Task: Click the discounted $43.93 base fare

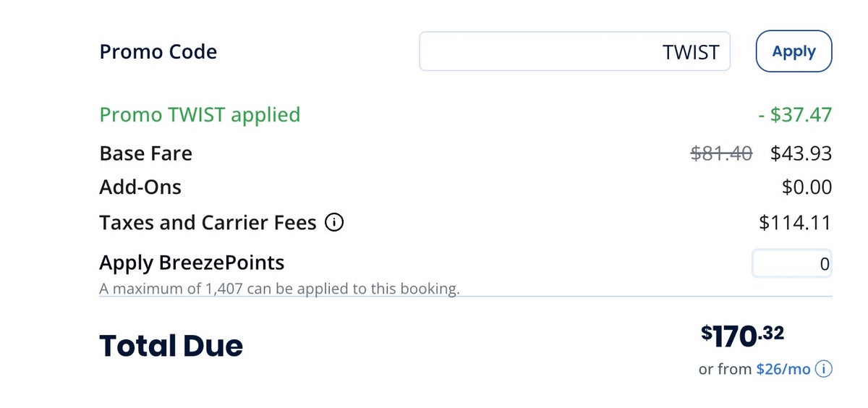Action: 801,153
